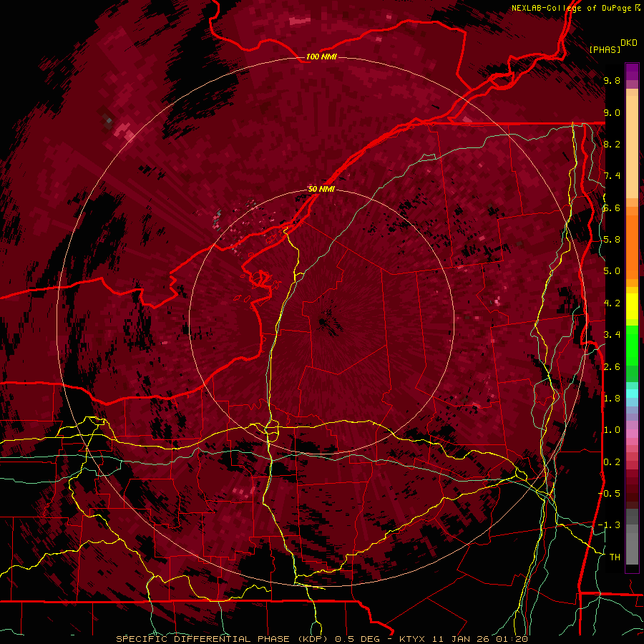Click the [PHAS] units label
644x644 pixels.
tap(605, 49)
